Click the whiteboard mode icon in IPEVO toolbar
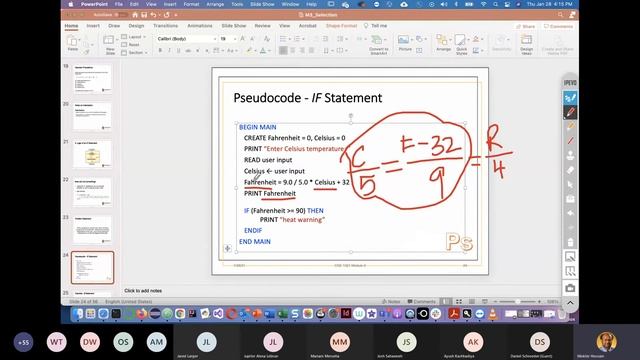Image resolution: width=640 pixels, height=360 pixels. [x=570, y=256]
